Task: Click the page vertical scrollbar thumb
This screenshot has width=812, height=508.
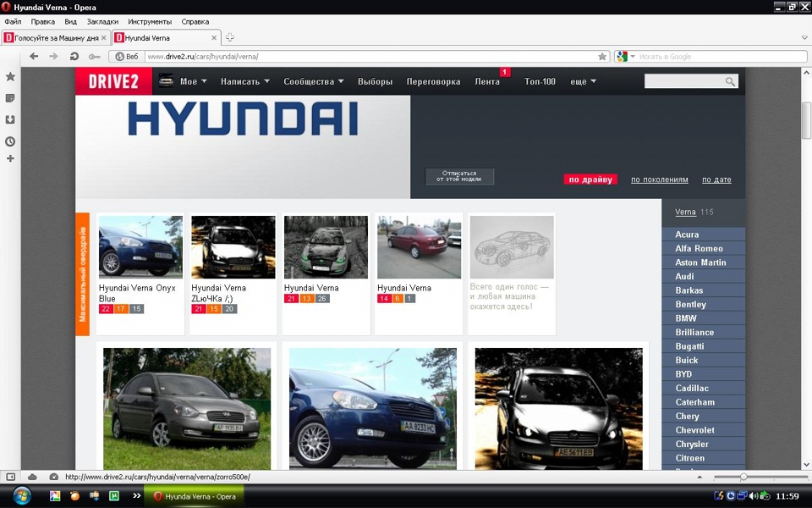Action: coord(806,120)
